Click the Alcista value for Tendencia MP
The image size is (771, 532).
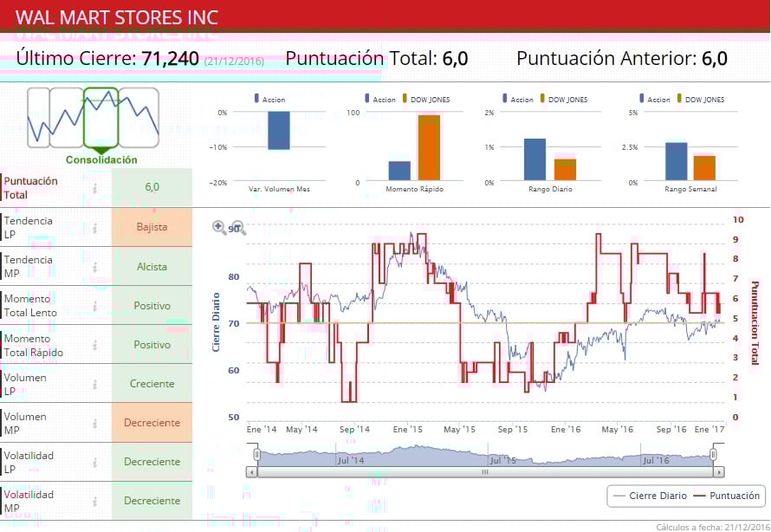click(152, 267)
